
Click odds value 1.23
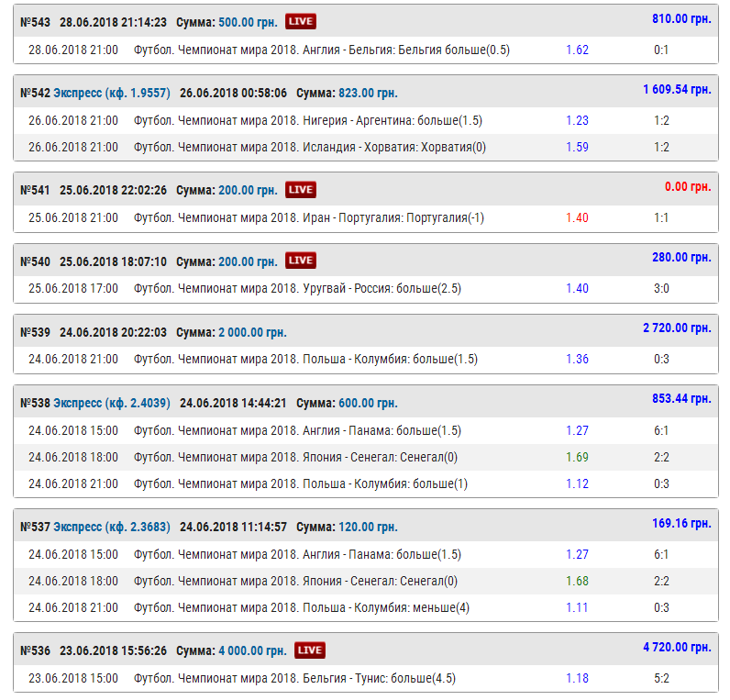[577, 120]
